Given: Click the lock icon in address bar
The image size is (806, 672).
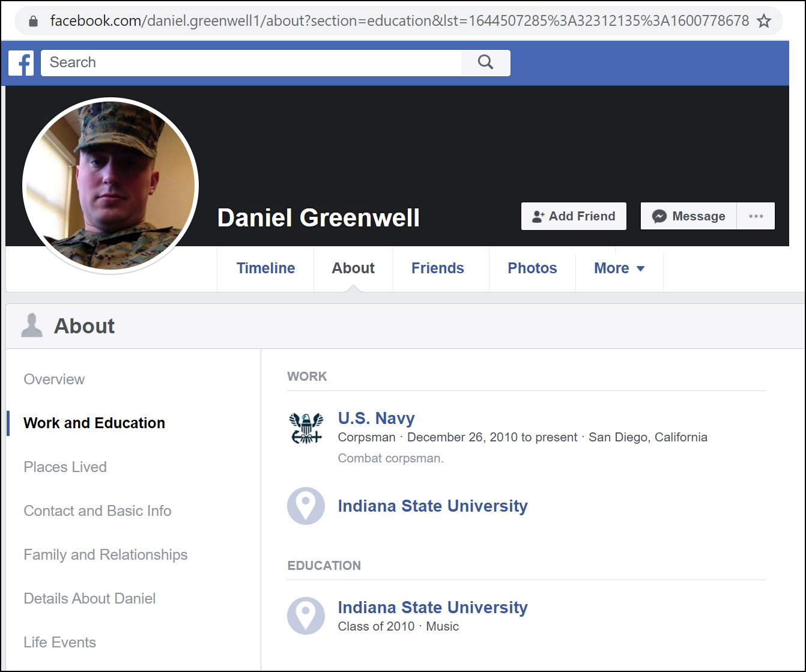Looking at the screenshot, I should (x=34, y=22).
